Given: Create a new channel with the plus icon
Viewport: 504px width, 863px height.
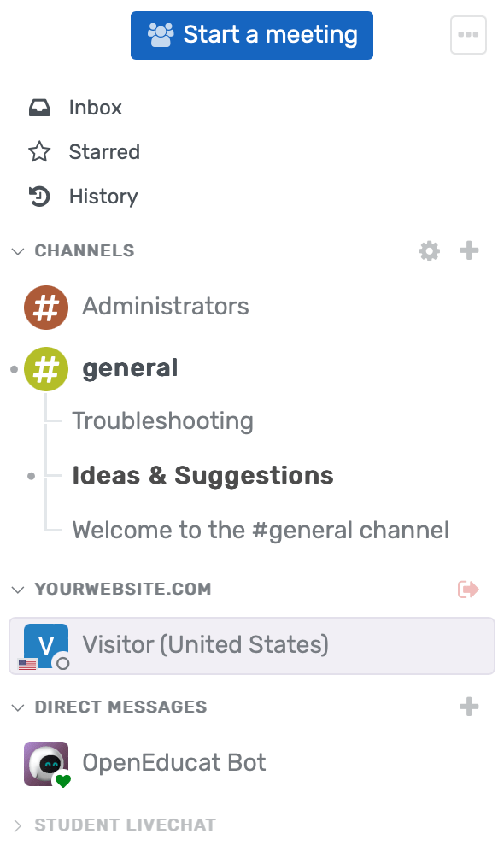Looking at the screenshot, I should 469,250.
